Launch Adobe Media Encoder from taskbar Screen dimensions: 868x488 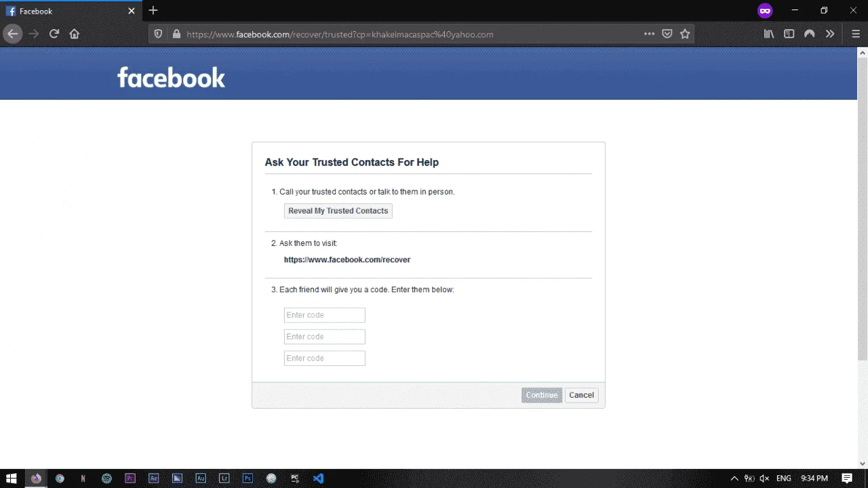177,479
